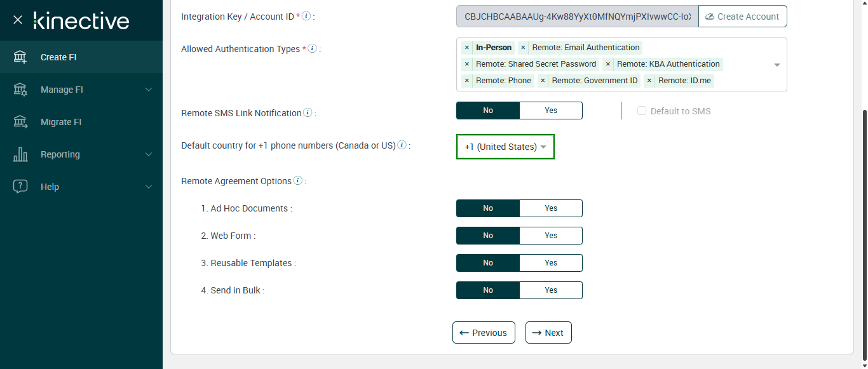Close sidebar with the X icon
868x369 pixels.
[18, 20]
